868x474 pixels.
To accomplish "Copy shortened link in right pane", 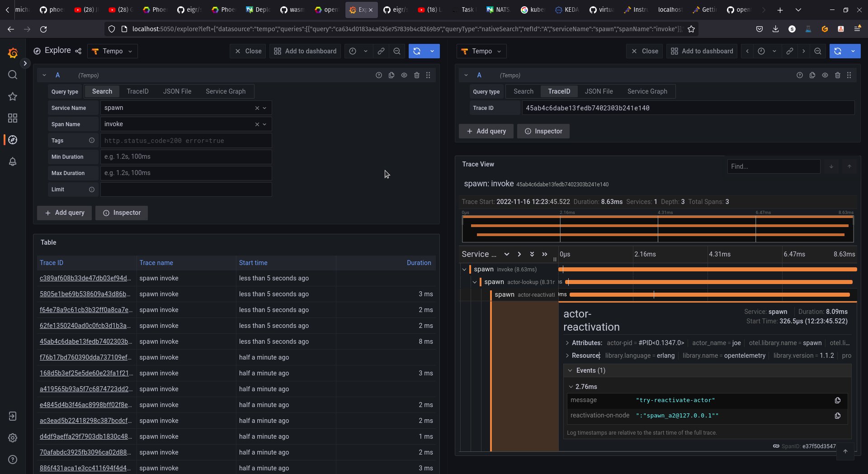I will 789,51.
